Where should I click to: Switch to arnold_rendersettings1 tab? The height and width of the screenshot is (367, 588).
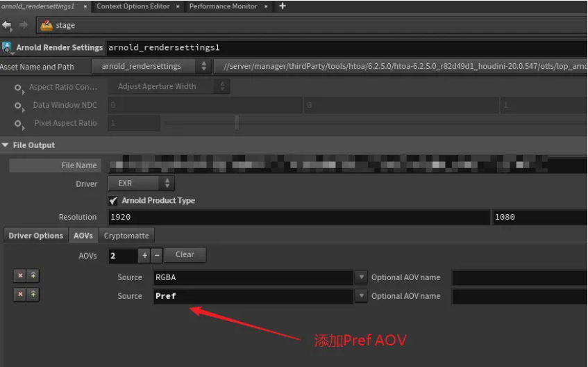[x=38, y=6]
